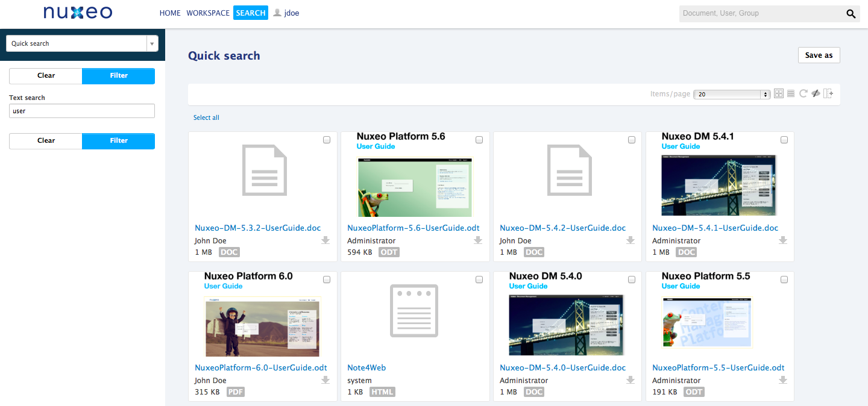Open Nuxeo-DM-5.4.0-UserGuide.doc link
Viewport: 868px width, 406px height.
563,367
